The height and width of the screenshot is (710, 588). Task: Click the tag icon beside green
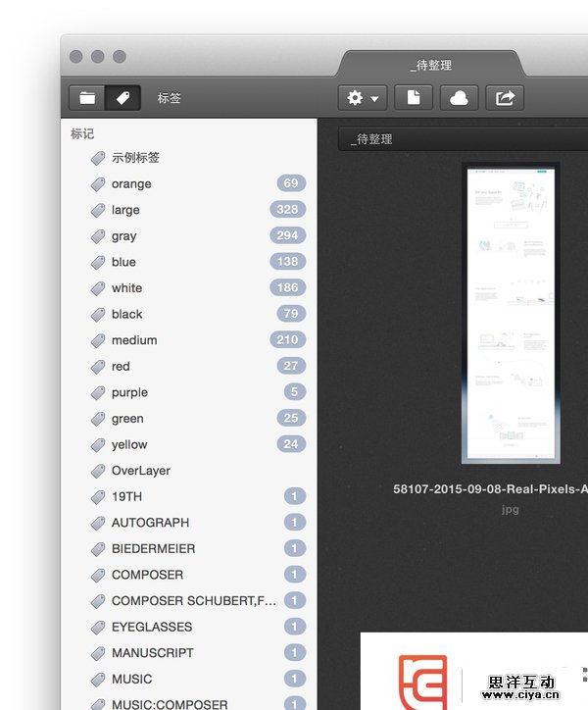point(98,419)
